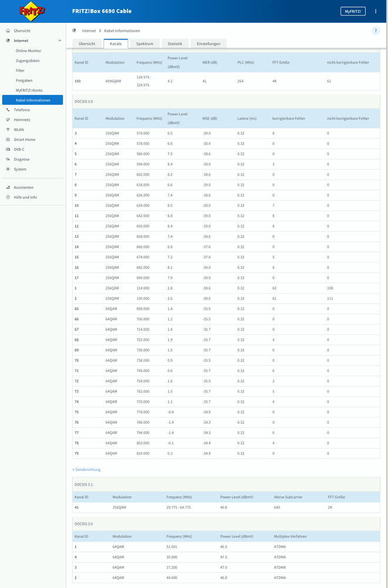Click frequency cell 570.000
This screenshot has width=388, height=588.
coord(143,133)
